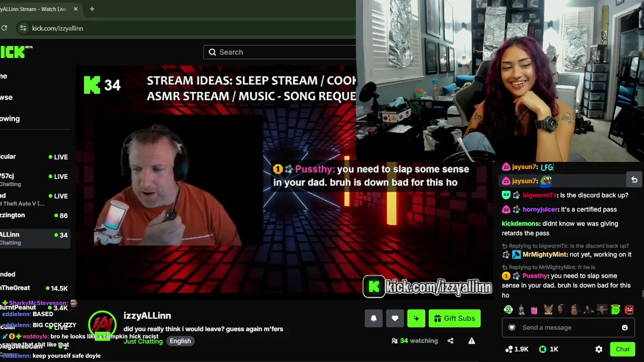This screenshot has width=644, height=362.
Task: Reload the page with the refresh icon
Action: 4,28
